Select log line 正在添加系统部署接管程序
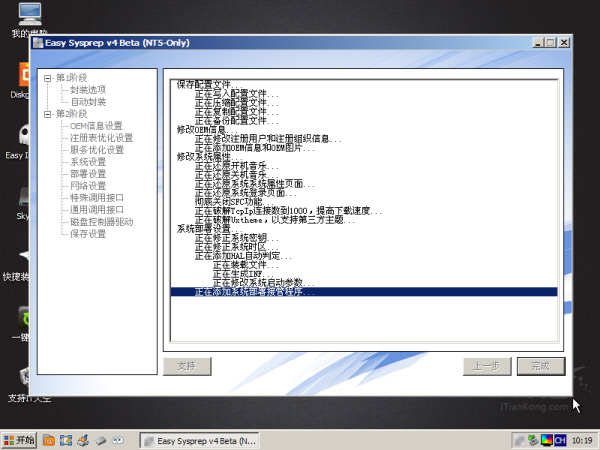Image resolution: width=600 pixels, height=450 pixels. tap(364, 292)
